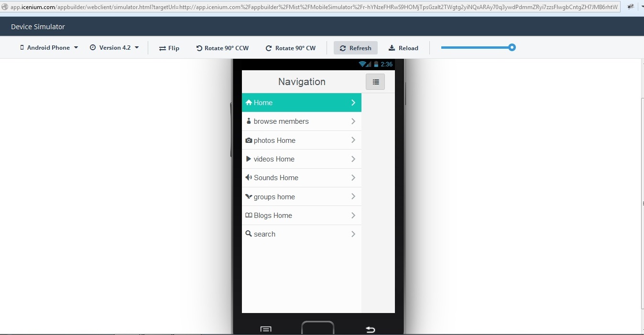
Task: Open the Android Phone device dropdown
Action: click(49, 48)
